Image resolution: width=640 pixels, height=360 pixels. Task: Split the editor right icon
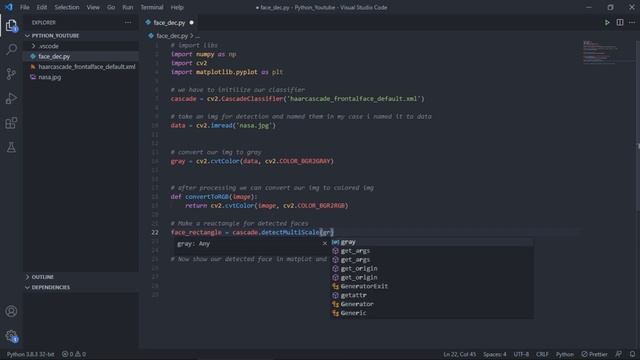[620, 23]
